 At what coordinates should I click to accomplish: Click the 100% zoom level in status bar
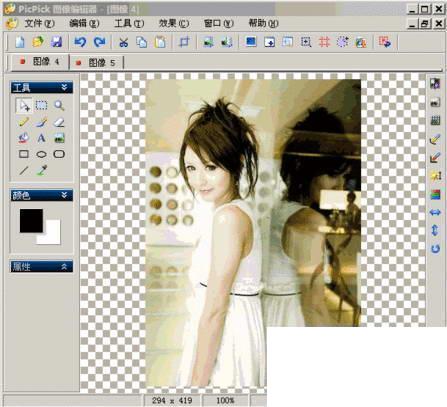click(225, 400)
